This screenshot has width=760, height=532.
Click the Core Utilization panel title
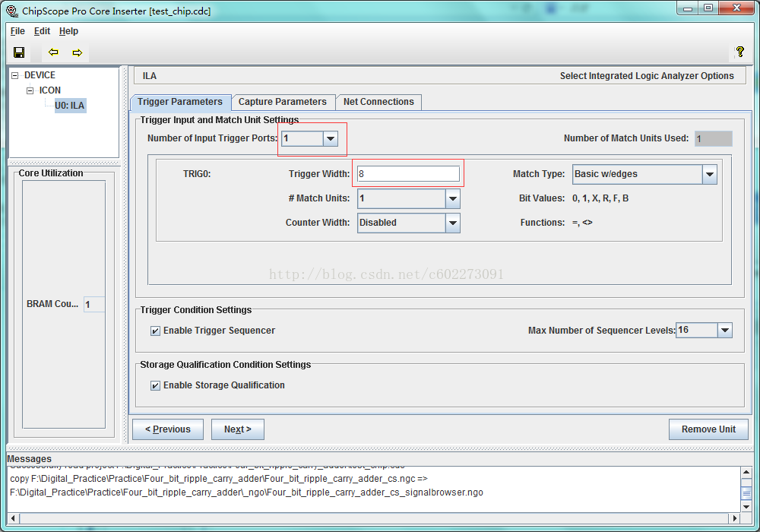click(51, 173)
